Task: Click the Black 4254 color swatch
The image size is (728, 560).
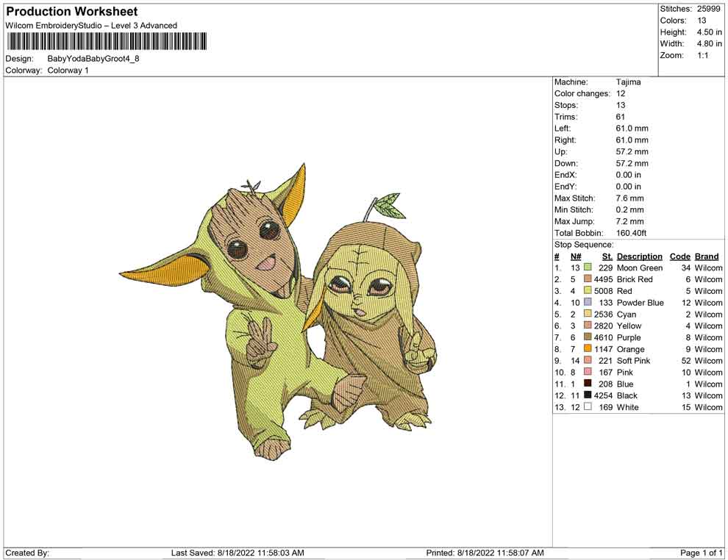Action: pos(588,395)
